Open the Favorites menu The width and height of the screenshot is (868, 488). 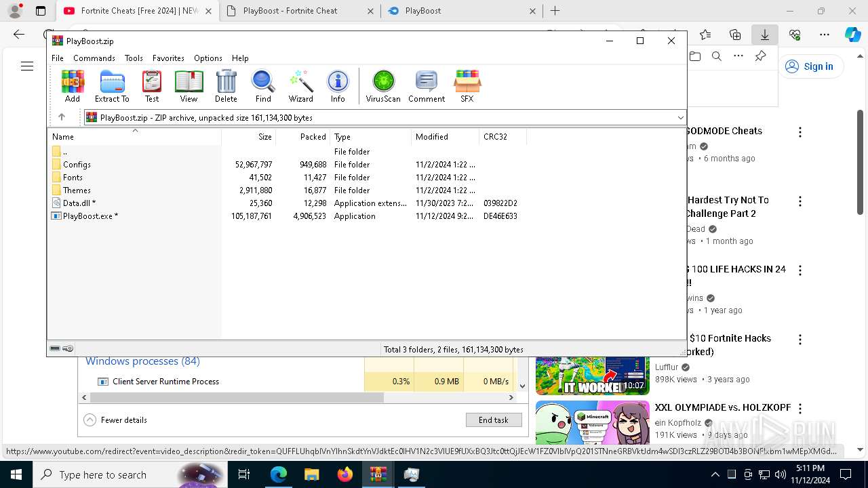(x=168, y=58)
